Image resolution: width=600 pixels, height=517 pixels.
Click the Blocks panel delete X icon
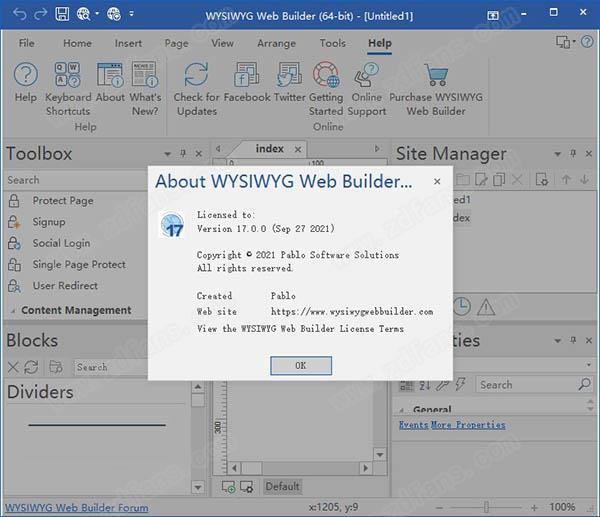coord(13,367)
